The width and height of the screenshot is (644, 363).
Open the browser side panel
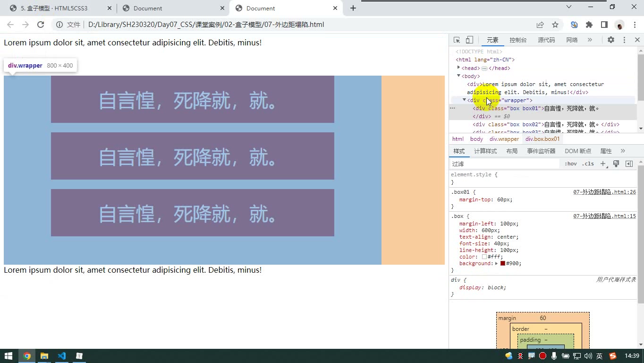pos(604,25)
